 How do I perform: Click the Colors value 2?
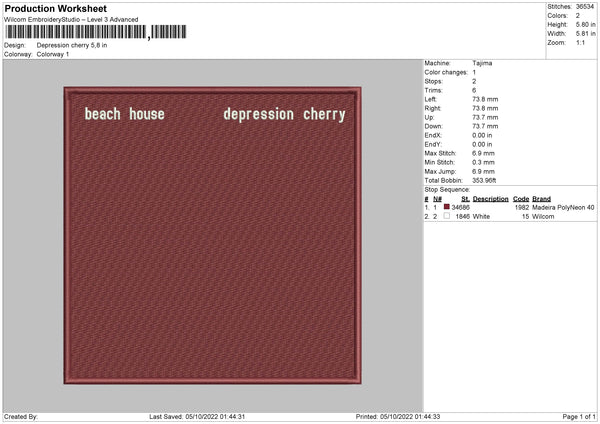click(x=578, y=16)
